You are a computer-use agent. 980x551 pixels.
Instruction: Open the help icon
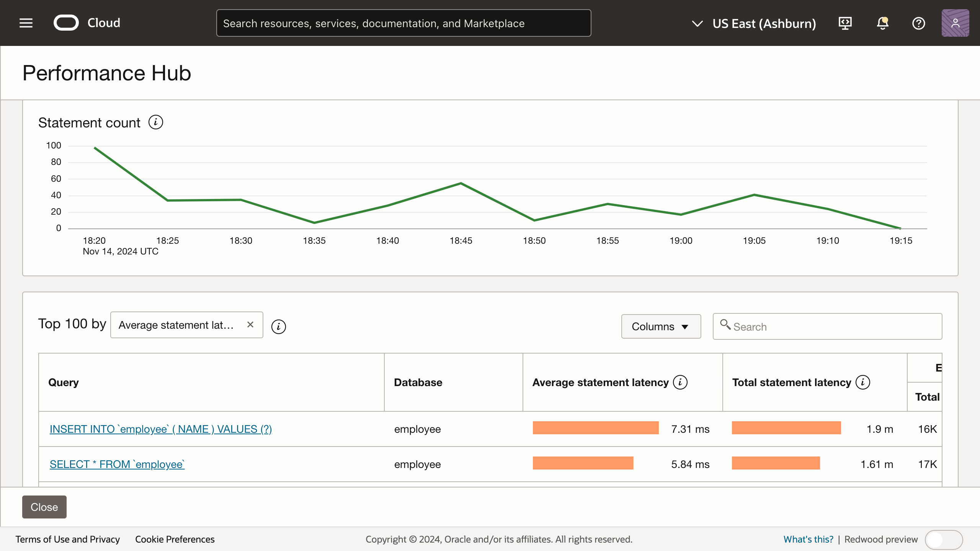pyautogui.click(x=919, y=23)
